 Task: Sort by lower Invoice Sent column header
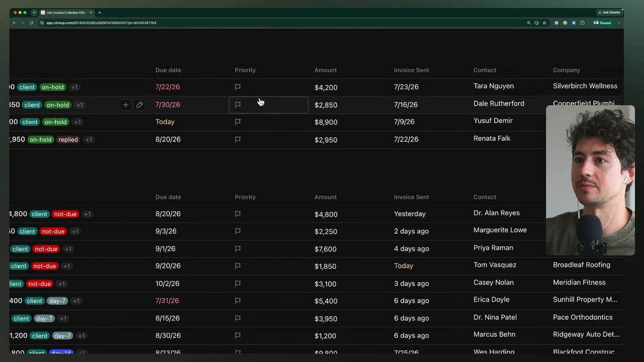(x=412, y=197)
